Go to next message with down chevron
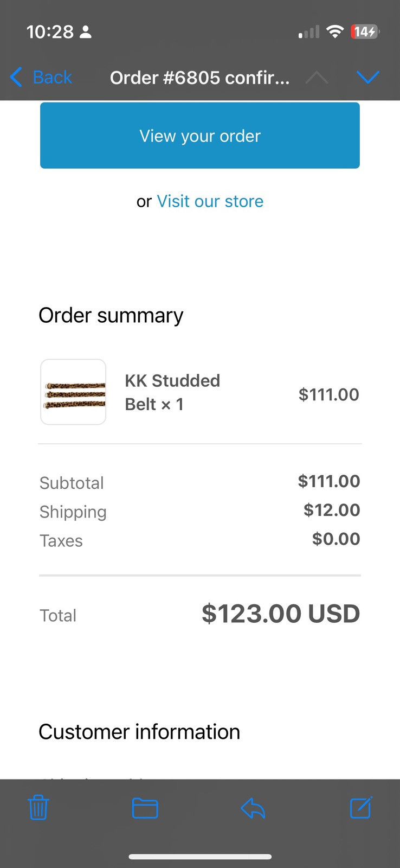This screenshot has width=400, height=868. coord(367,78)
